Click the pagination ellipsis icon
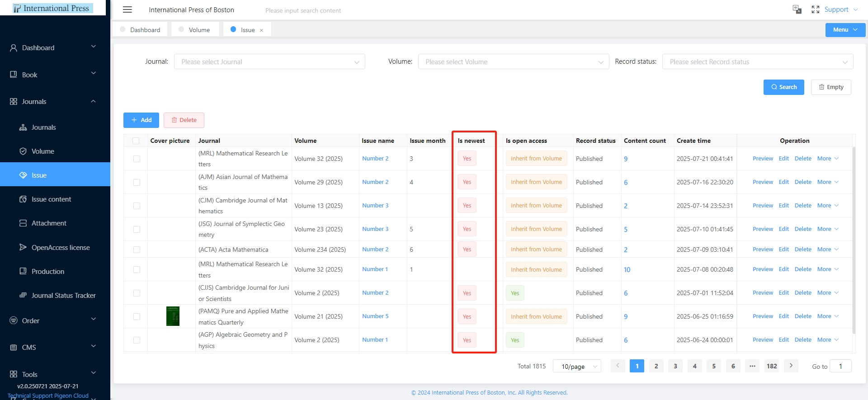This screenshot has width=868, height=400. click(x=752, y=366)
